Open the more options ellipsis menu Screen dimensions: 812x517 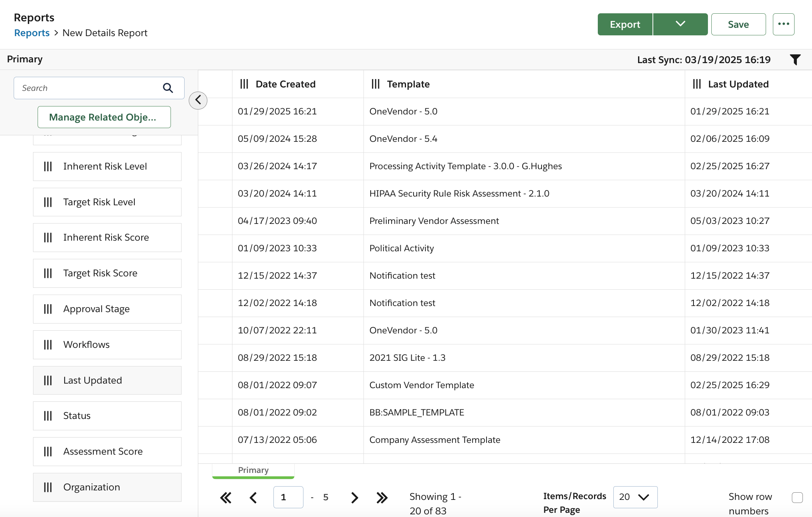point(784,24)
